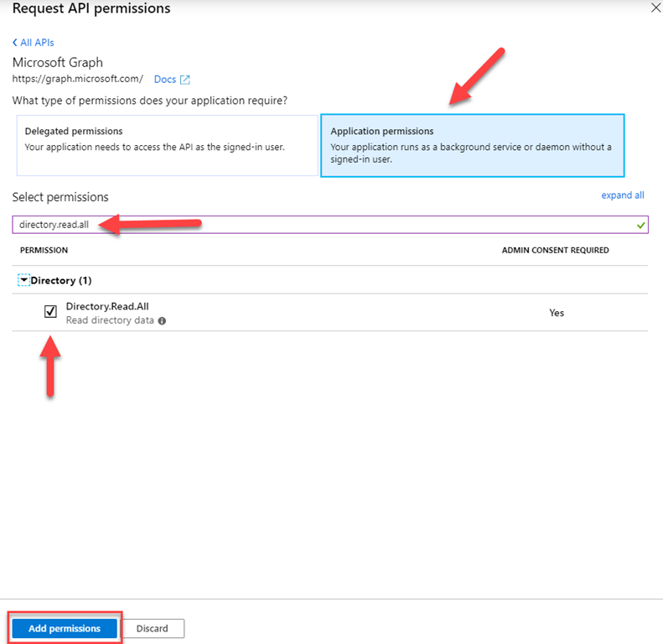Click the Add permissions button
The height and width of the screenshot is (644, 663).
pyautogui.click(x=65, y=628)
